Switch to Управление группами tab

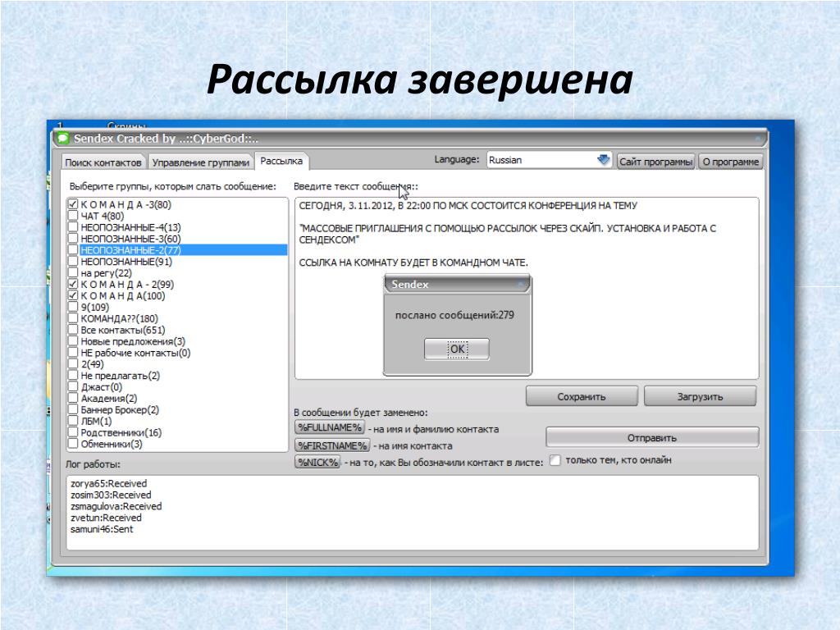click(x=201, y=162)
